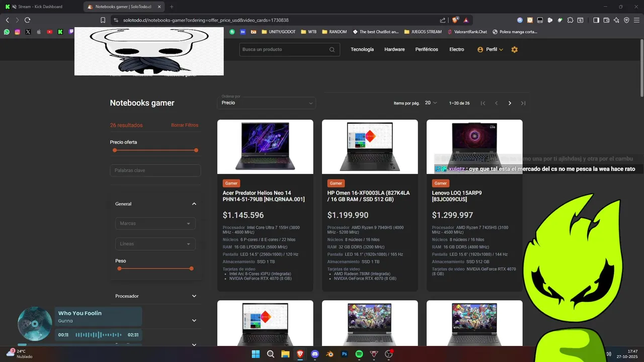The image size is (644, 362).
Task: Open the Electro menu
Action: (457, 49)
